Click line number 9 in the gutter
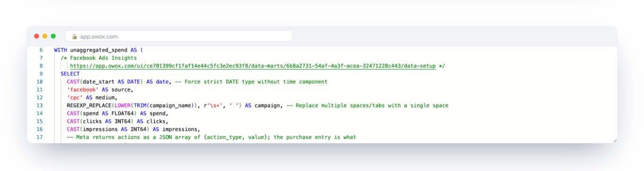The image size is (644, 171). click(x=41, y=74)
